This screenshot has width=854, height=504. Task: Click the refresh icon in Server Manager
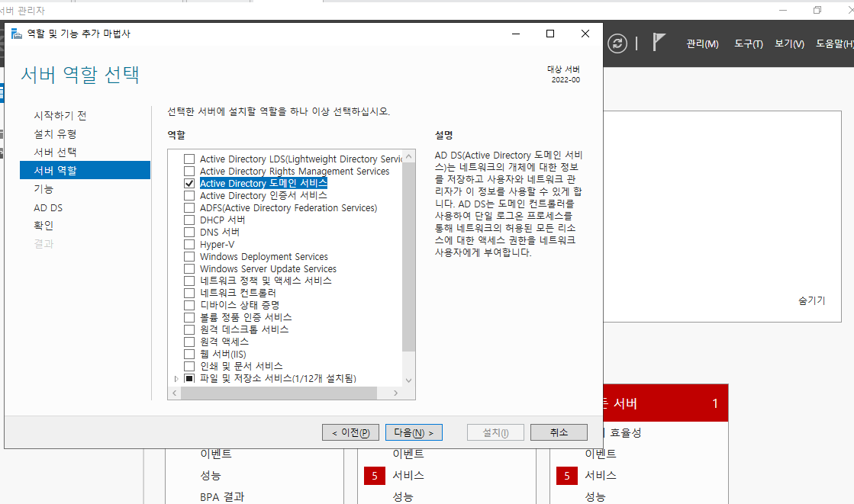(x=617, y=43)
